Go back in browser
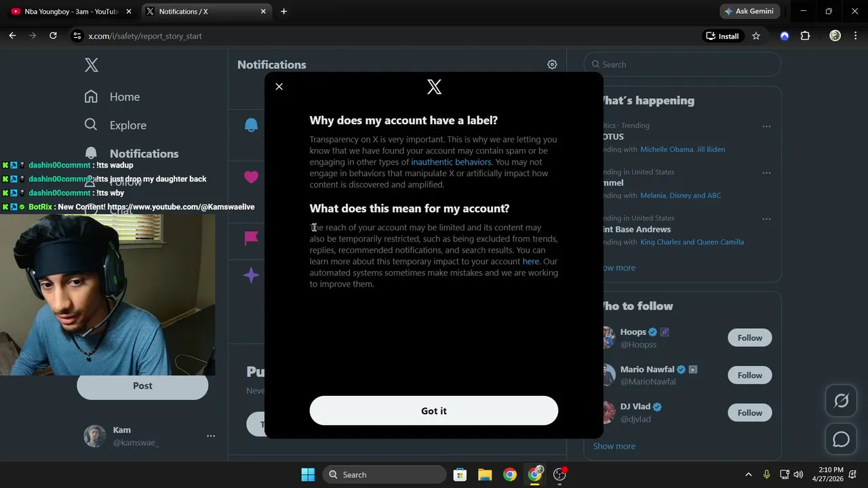Viewport: 868px width, 488px height. pyautogui.click(x=12, y=36)
